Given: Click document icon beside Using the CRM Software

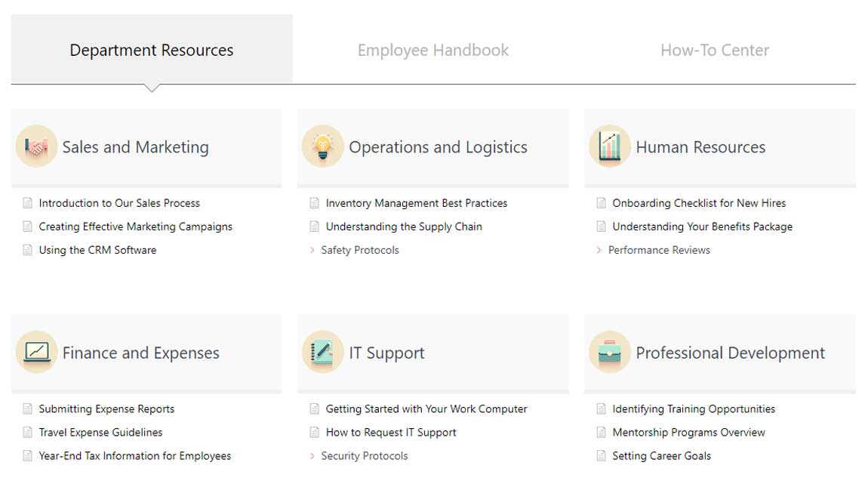Looking at the screenshot, I should [x=28, y=250].
